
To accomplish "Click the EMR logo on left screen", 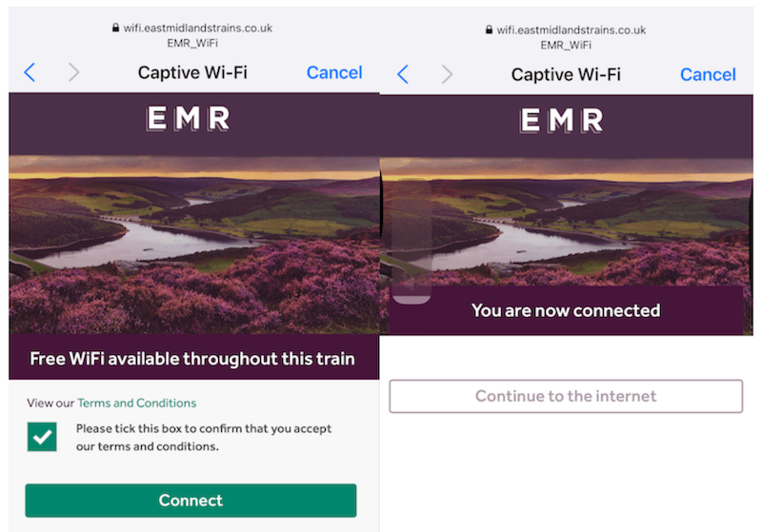I will (188, 118).
